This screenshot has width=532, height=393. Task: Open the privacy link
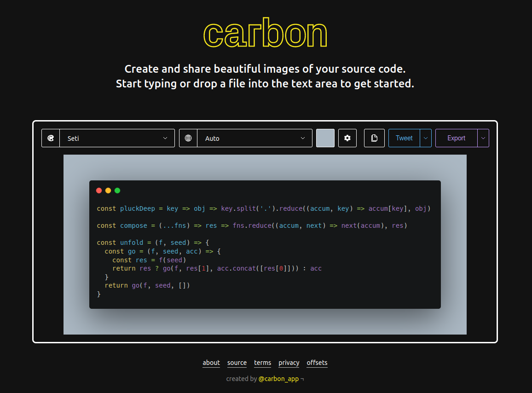pyautogui.click(x=289, y=363)
